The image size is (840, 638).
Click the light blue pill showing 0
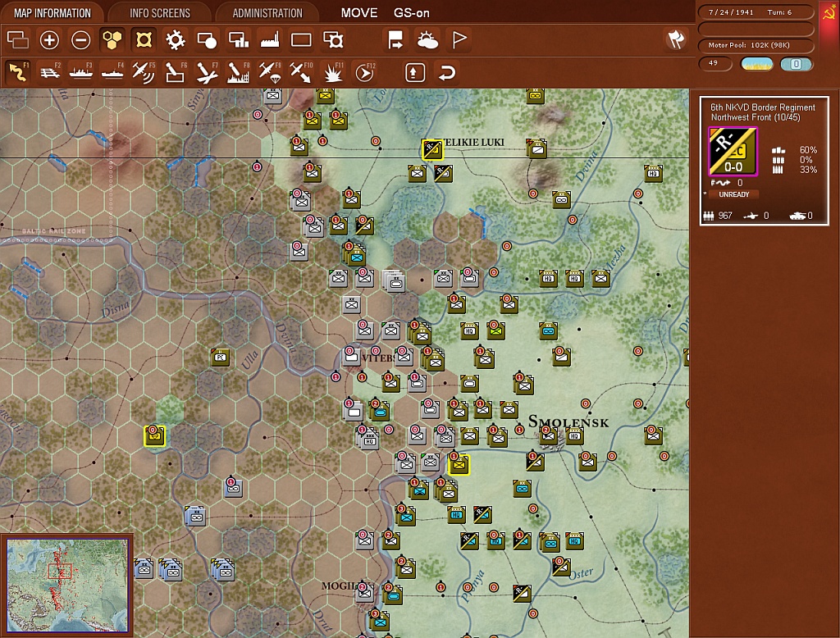tap(796, 64)
